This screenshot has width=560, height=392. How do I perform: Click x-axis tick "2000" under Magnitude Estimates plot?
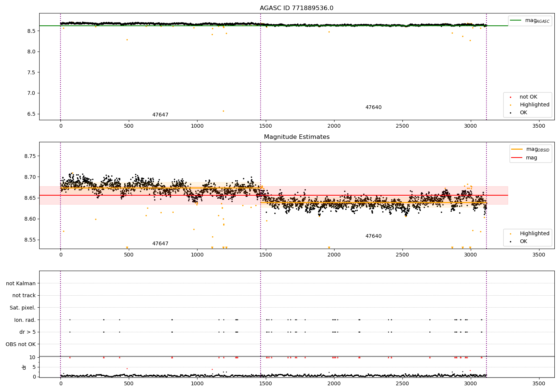tap(334, 255)
